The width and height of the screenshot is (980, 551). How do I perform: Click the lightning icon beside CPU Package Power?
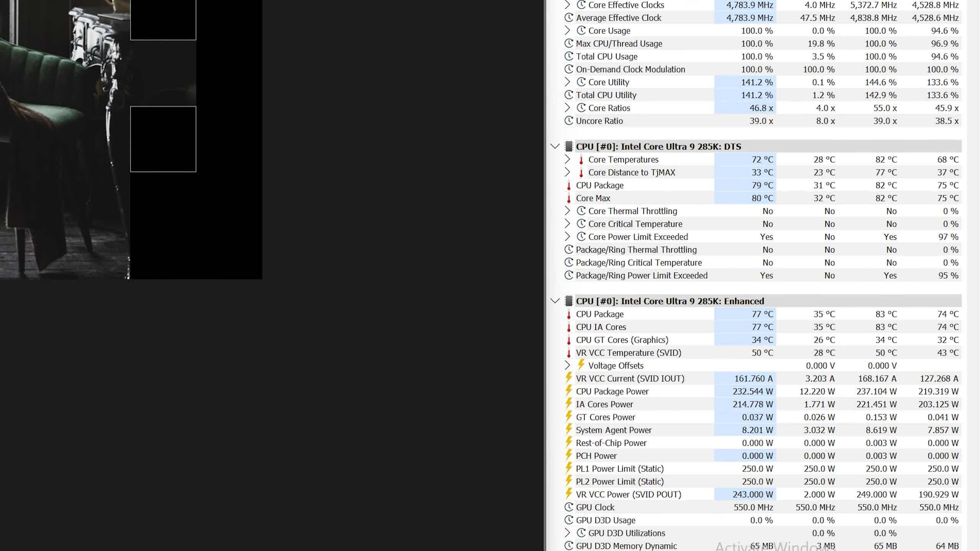point(569,391)
